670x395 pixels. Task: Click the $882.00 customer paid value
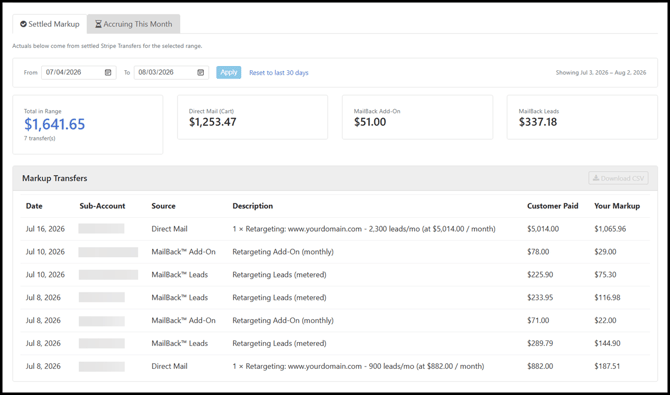point(540,366)
